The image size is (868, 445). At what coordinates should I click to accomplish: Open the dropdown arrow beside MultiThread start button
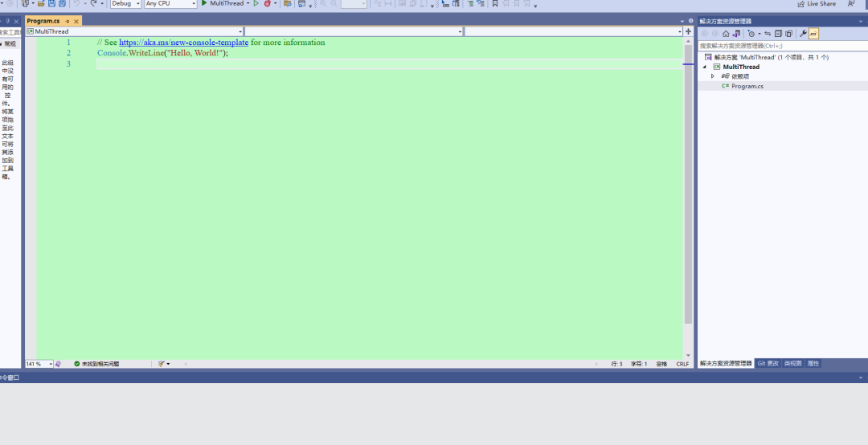(x=248, y=3)
